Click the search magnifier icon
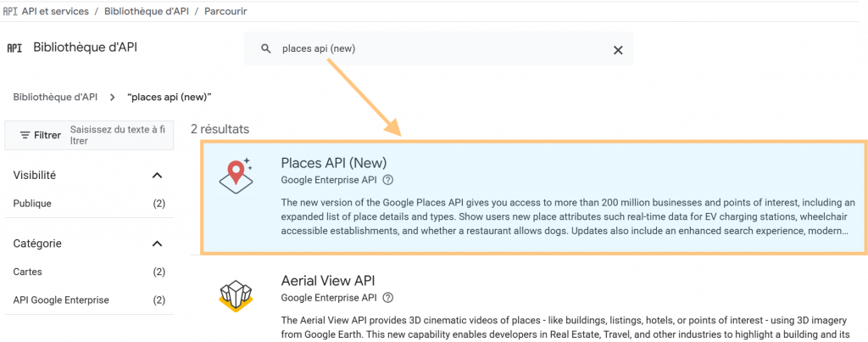 [266, 48]
